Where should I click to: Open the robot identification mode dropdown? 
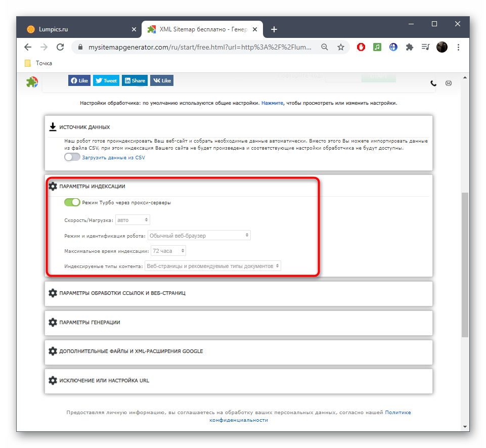click(199, 235)
